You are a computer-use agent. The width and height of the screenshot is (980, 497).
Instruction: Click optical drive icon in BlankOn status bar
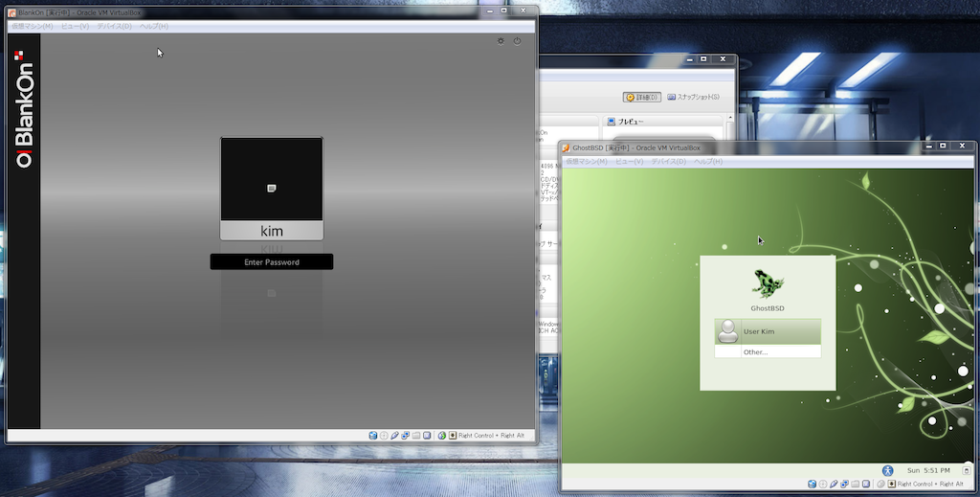(384, 435)
